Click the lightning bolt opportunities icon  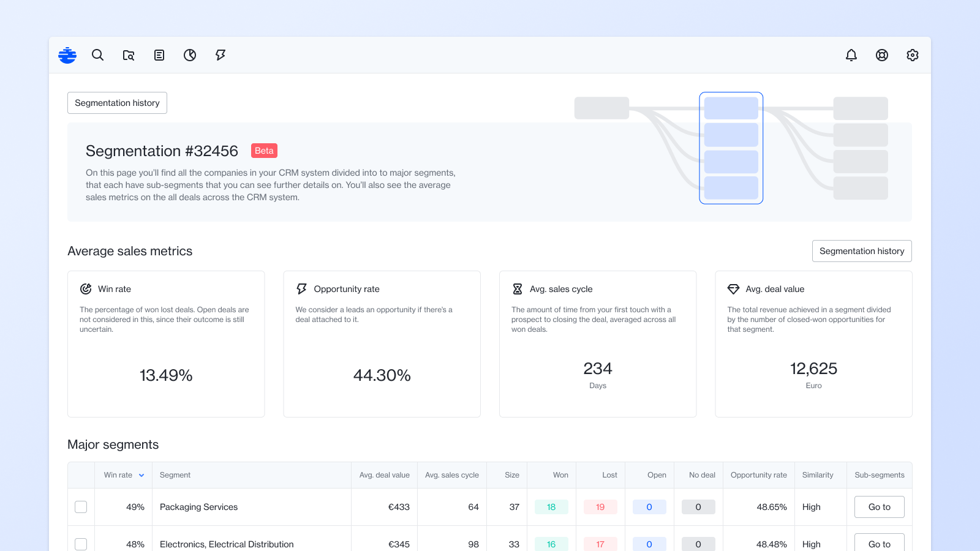coord(221,55)
